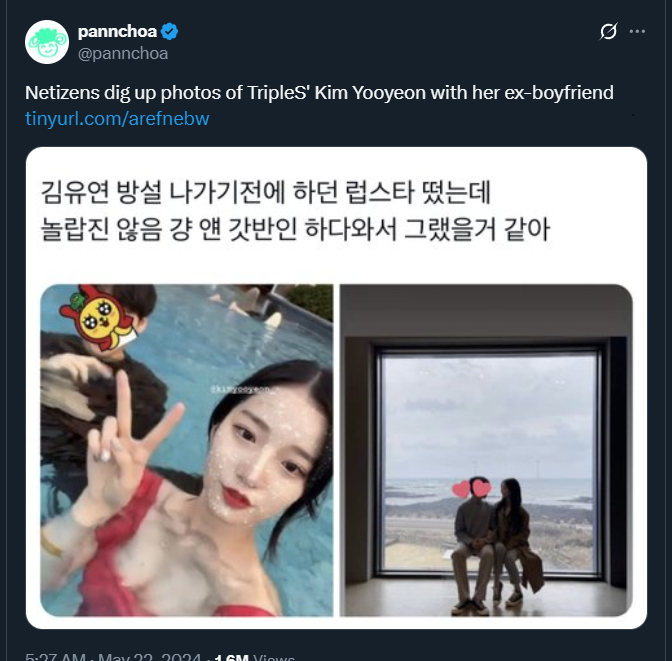672x661 pixels.
Task: Click the first Korean headline line
Action: (x=265, y=192)
